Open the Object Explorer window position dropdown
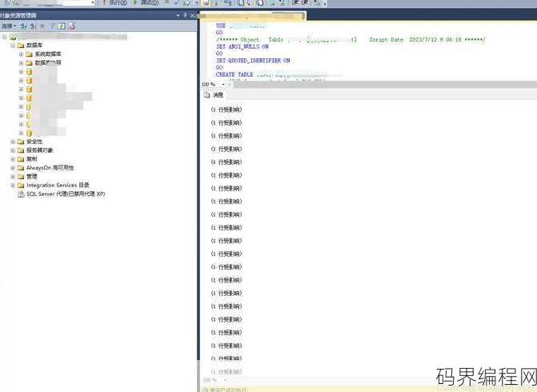The width and height of the screenshot is (537, 392). pos(178,15)
